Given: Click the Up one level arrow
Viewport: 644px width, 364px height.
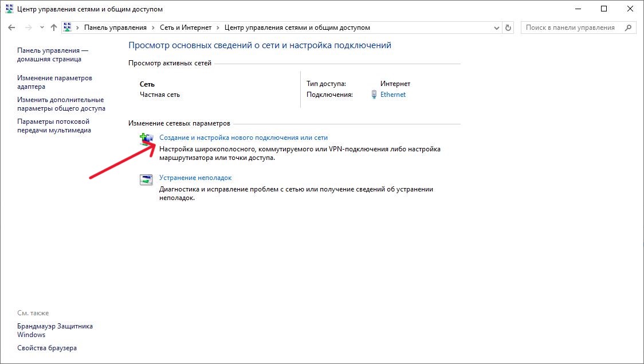Looking at the screenshot, I should click(x=54, y=28).
